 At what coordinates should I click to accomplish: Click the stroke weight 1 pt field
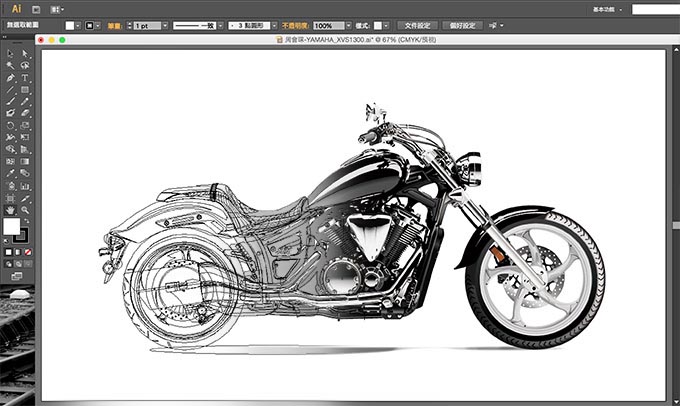[147, 26]
